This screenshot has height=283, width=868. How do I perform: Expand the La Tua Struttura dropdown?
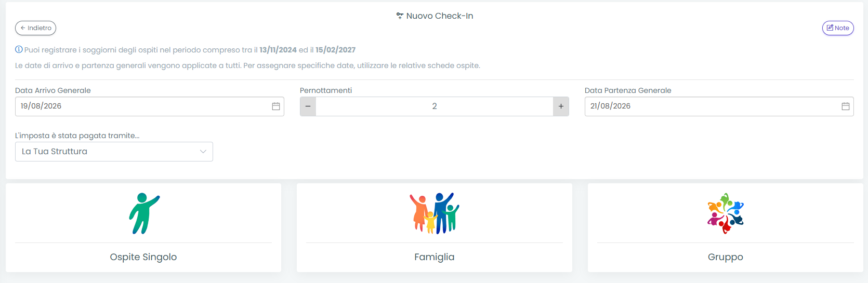pyautogui.click(x=114, y=152)
